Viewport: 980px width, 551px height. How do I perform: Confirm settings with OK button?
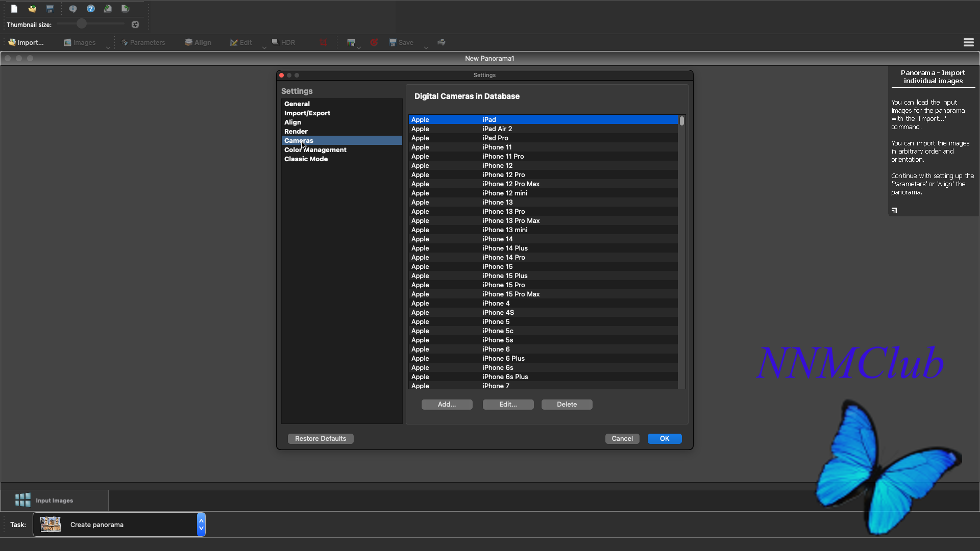tap(665, 438)
